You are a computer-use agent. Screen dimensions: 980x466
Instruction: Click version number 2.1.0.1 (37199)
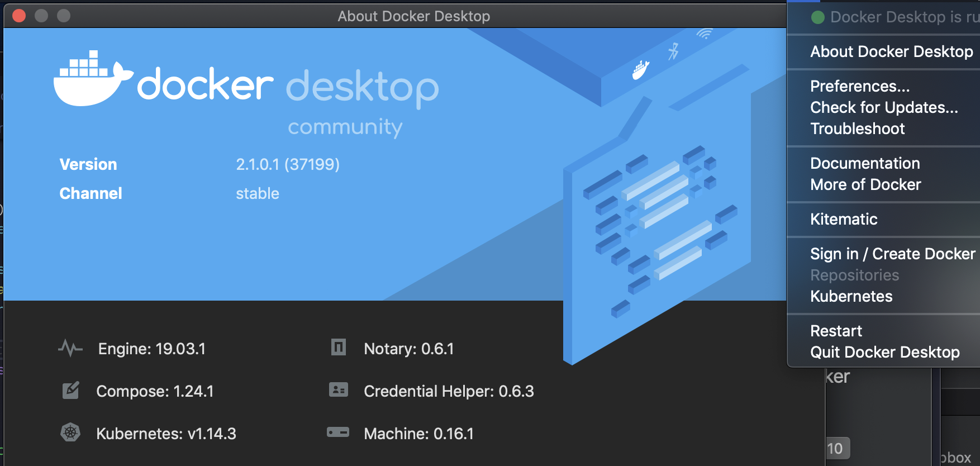click(x=288, y=164)
